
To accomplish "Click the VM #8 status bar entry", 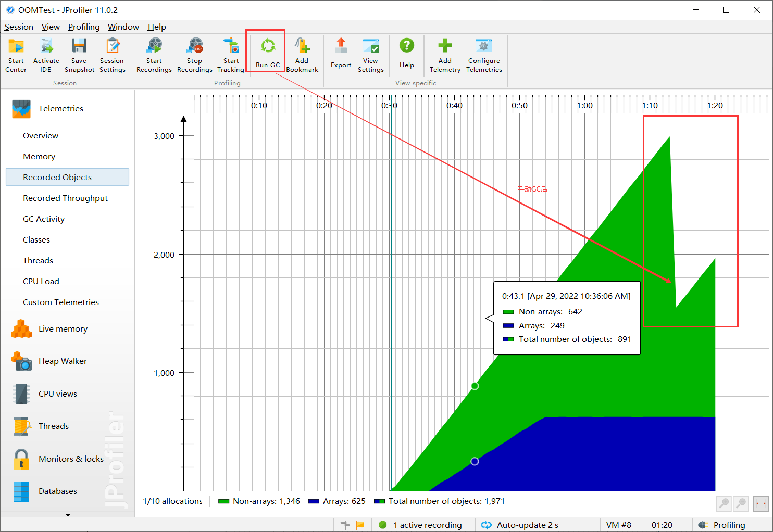I will point(619,525).
